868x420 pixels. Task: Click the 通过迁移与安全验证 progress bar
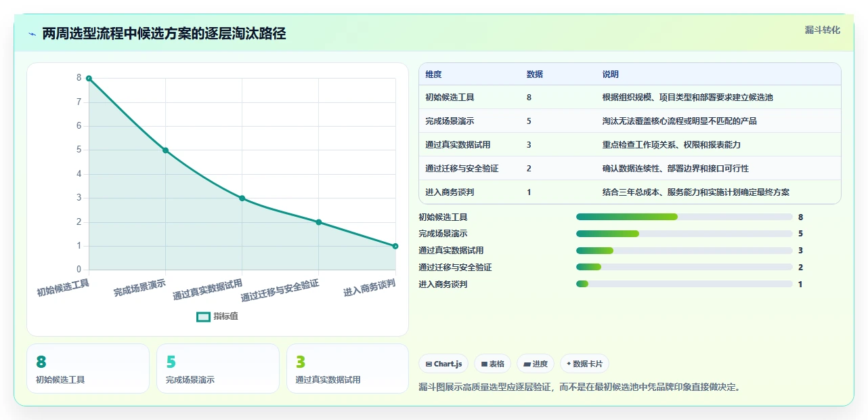684,268
